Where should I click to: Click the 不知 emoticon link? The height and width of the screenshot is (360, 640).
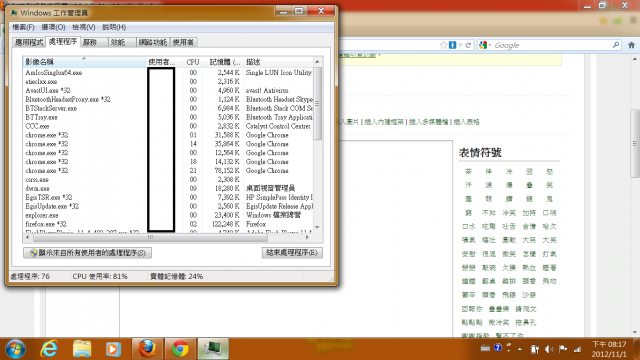(489, 213)
